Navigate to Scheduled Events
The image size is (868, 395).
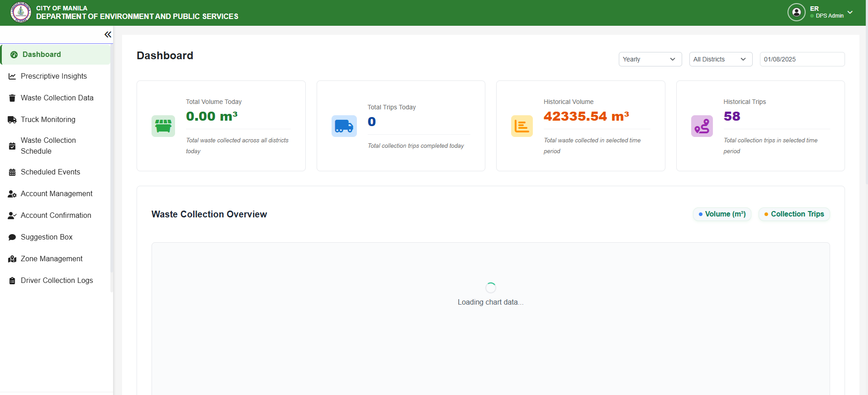coord(56,172)
